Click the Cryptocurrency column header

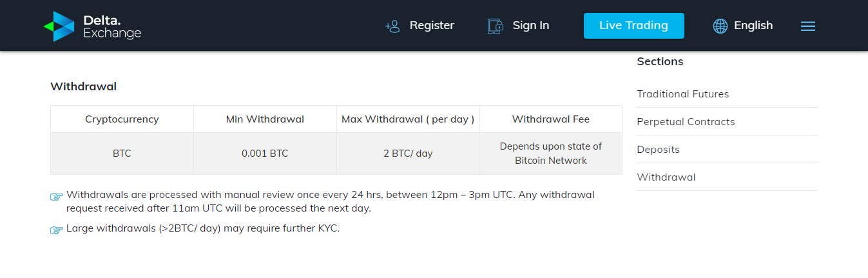[122, 119]
